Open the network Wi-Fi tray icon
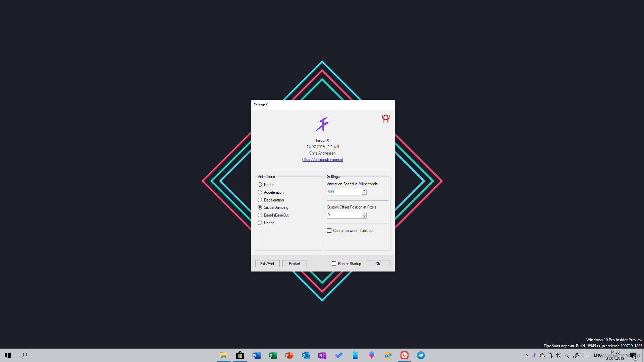The width and height of the screenshot is (644, 362). point(567,355)
